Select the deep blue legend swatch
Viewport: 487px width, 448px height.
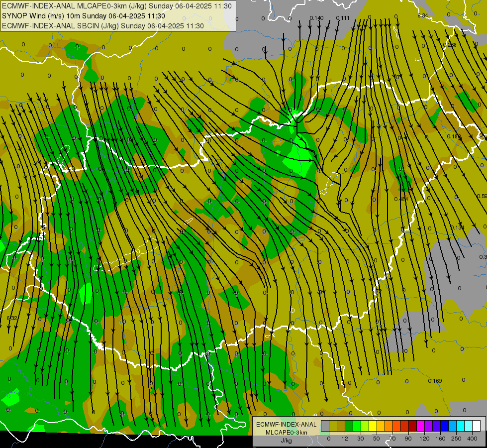pos(445,426)
